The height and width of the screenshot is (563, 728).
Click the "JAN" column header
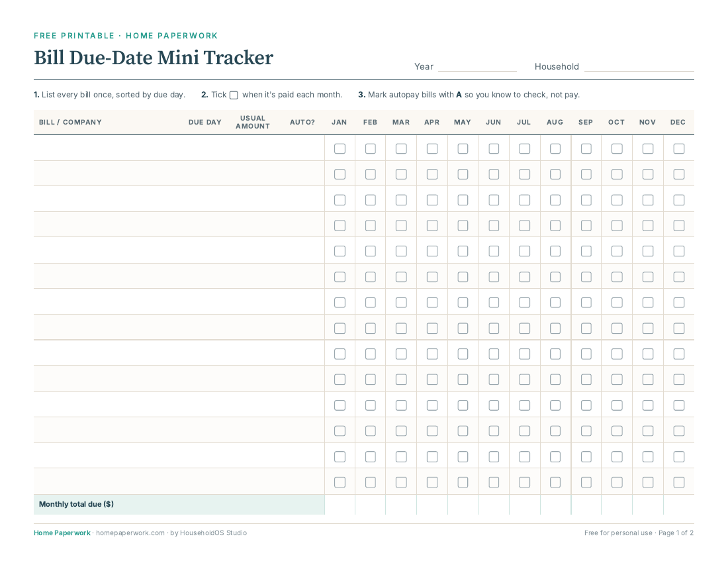coord(340,122)
